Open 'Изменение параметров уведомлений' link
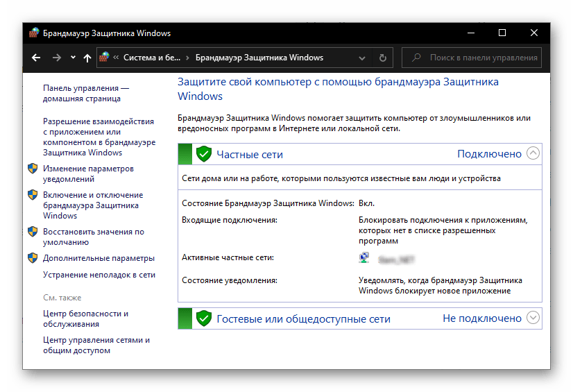 pos(88,173)
